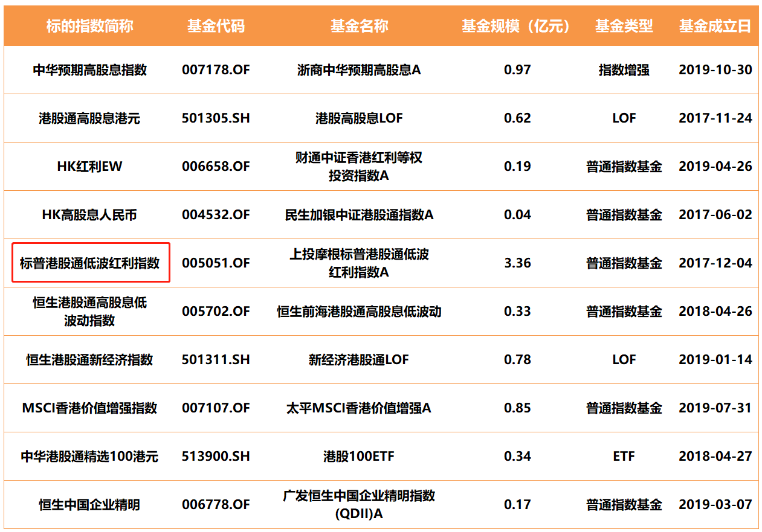Select fund code 006778.OF
The width and height of the screenshot is (762, 532).
tap(216, 505)
